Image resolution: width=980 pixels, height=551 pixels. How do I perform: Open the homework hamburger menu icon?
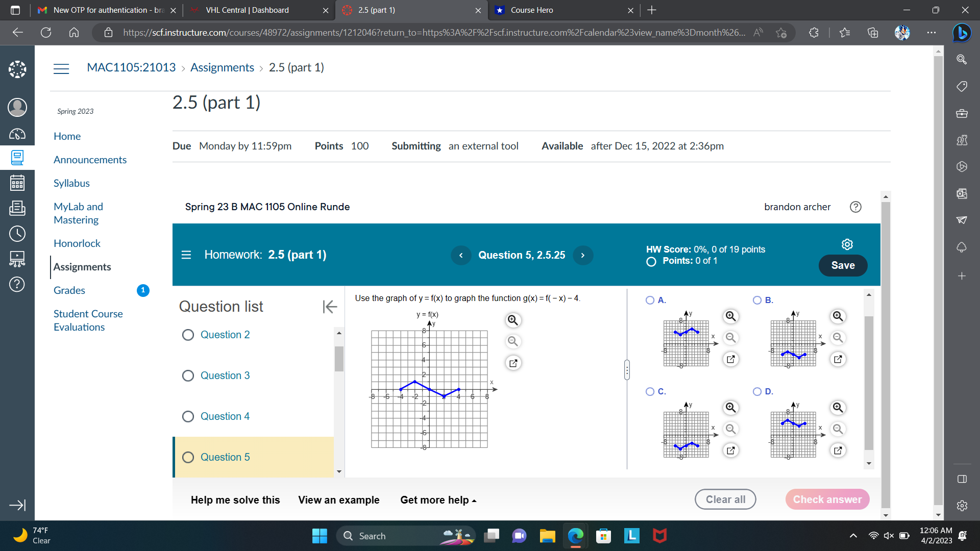point(186,255)
